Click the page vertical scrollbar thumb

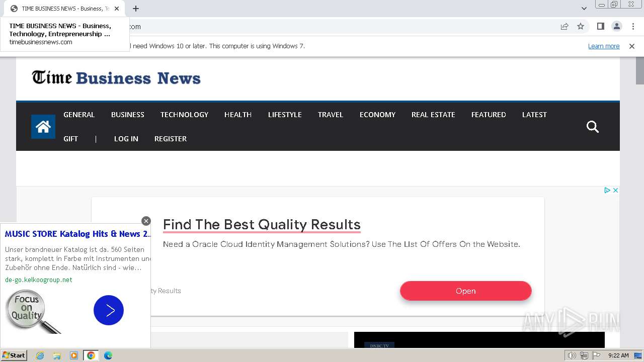tap(639, 70)
